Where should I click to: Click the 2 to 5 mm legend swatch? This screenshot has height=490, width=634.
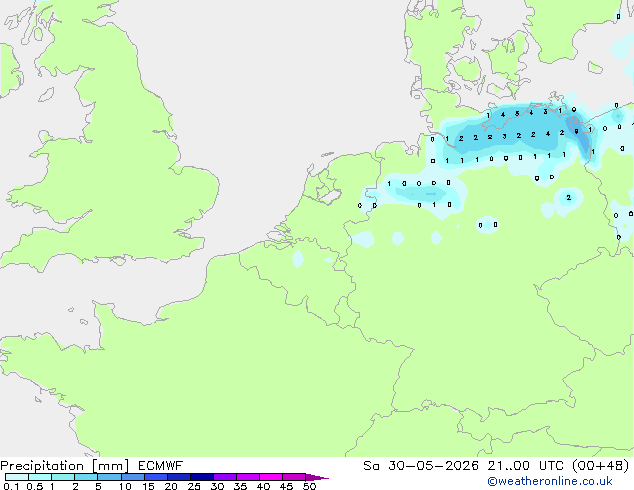click(86, 477)
